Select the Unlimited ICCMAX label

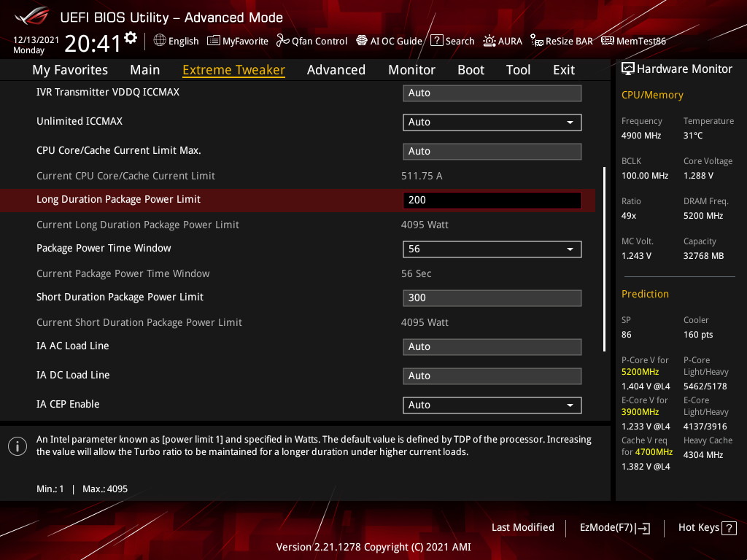coord(79,122)
